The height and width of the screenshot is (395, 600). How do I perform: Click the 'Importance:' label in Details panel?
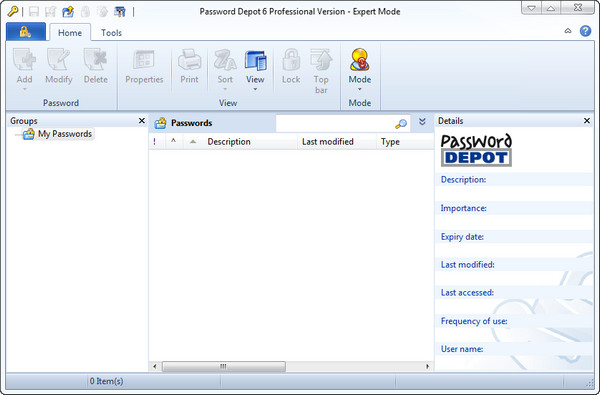click(464, 208)
